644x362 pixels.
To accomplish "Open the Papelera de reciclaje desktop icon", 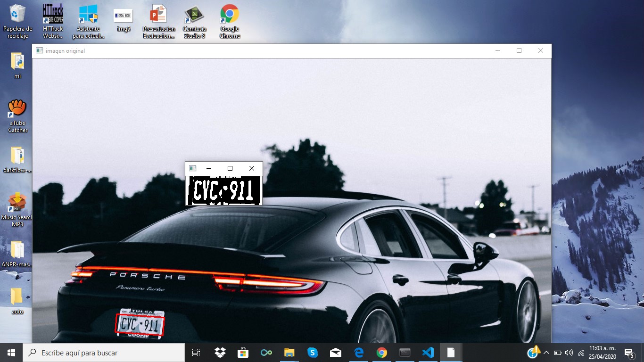I will click(x=17, y=22).
